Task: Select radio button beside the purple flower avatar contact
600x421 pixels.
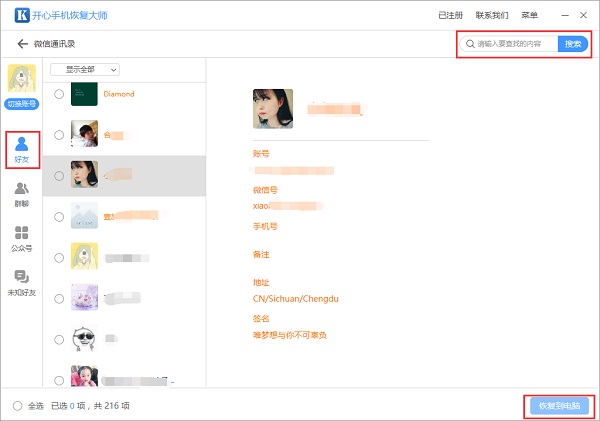Action: point(59,299)
